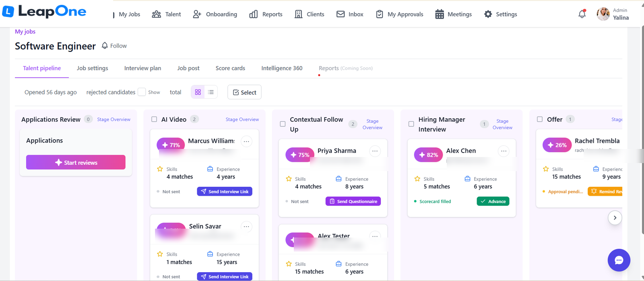Switch to the Job post tab

click(188, 68)
